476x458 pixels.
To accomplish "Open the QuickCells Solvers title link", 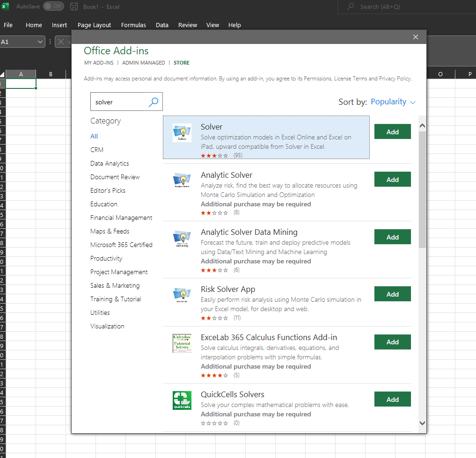I will (x=233, y=394).
